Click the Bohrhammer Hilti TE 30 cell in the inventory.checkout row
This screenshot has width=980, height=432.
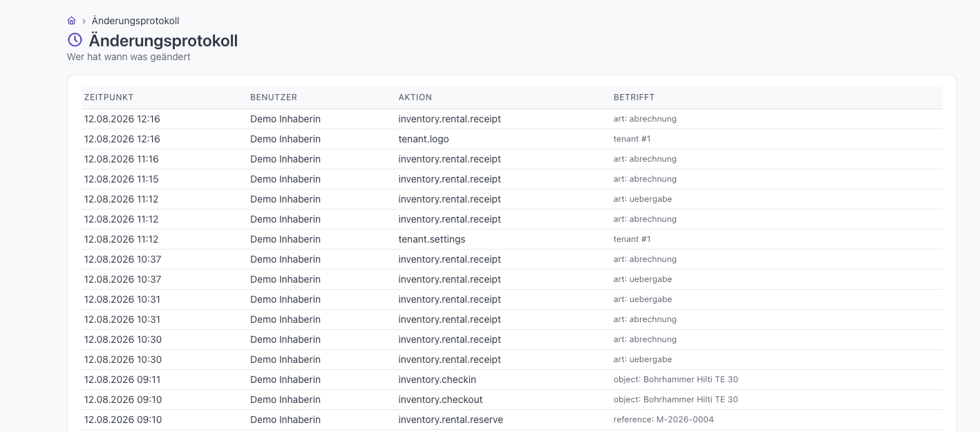click(x=676, y=400)
